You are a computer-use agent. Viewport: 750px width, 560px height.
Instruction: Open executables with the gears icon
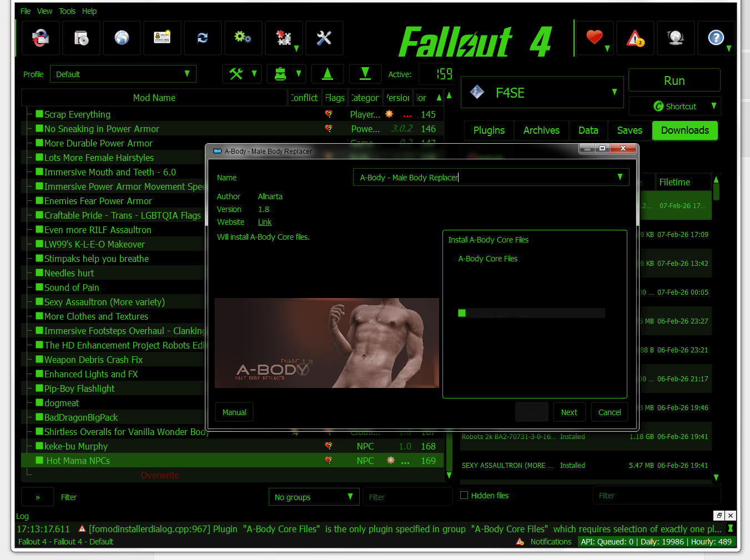tap(243, 38)
